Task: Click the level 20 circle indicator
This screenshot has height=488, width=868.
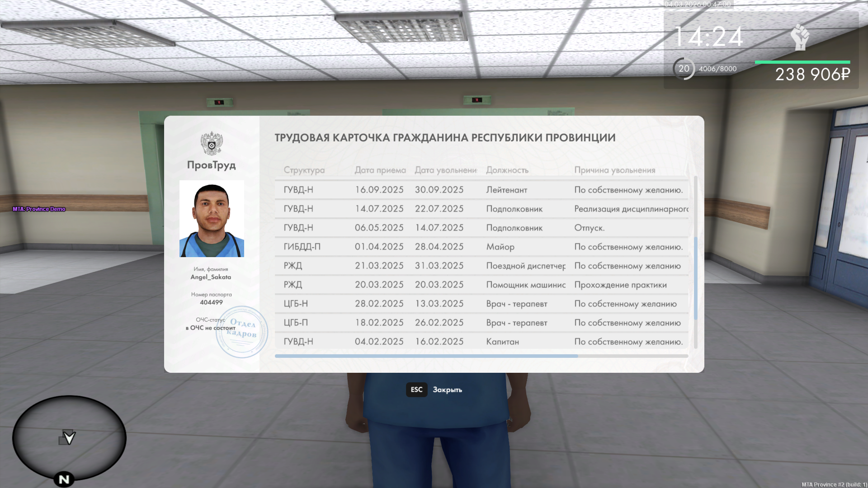Action: coord(684,69)
